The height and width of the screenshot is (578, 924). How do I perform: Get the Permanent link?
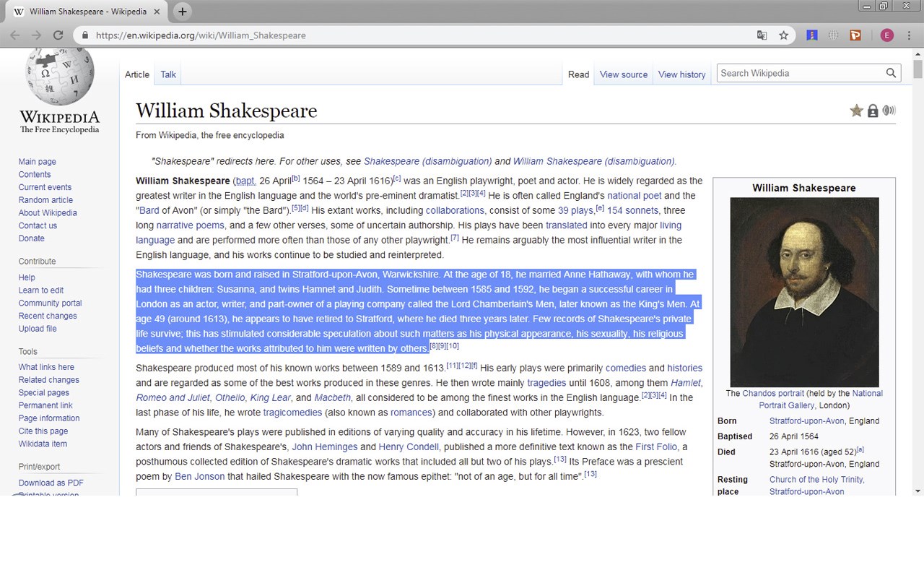(45, 405)
